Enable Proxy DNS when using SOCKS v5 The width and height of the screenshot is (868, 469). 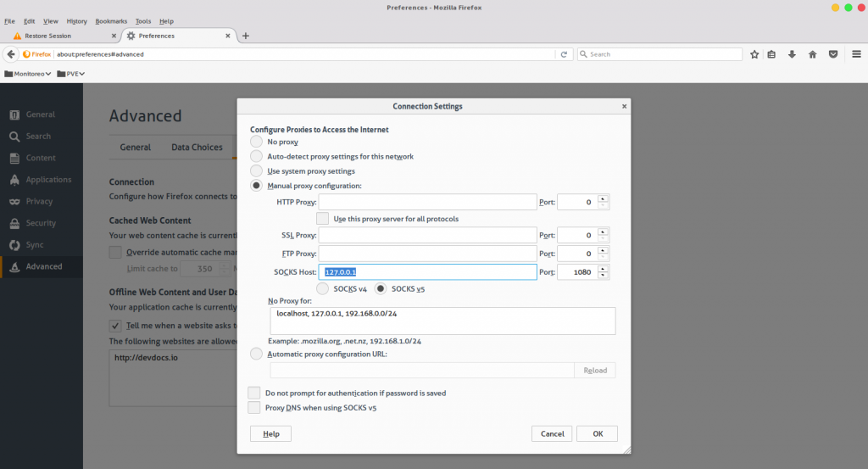(x=254, y=408)
